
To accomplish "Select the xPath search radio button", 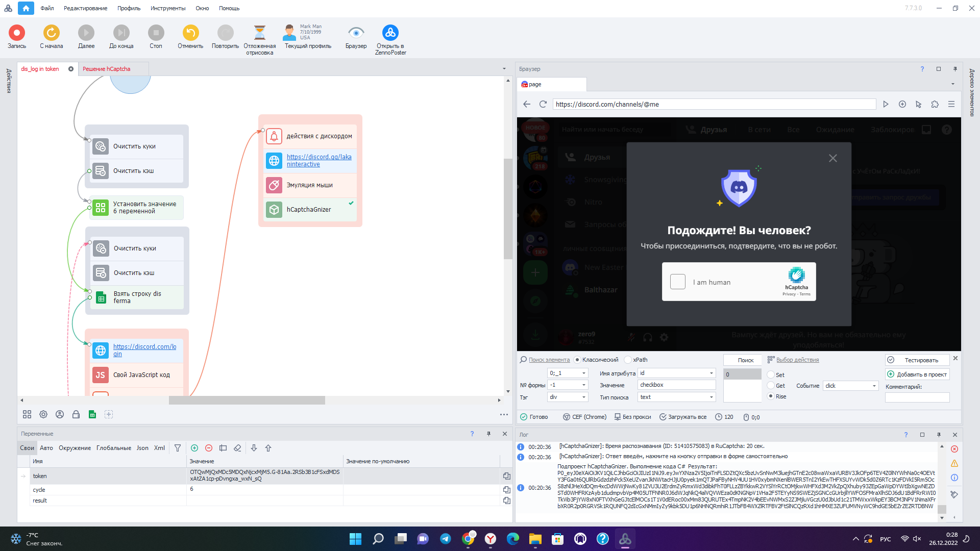I will coord(628,360).
